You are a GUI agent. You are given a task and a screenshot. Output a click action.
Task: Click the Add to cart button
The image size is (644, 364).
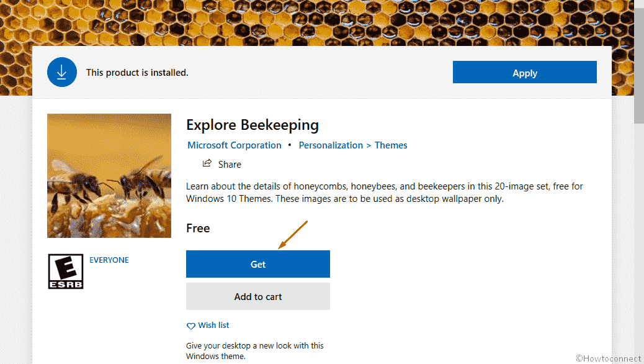point(258,296)
